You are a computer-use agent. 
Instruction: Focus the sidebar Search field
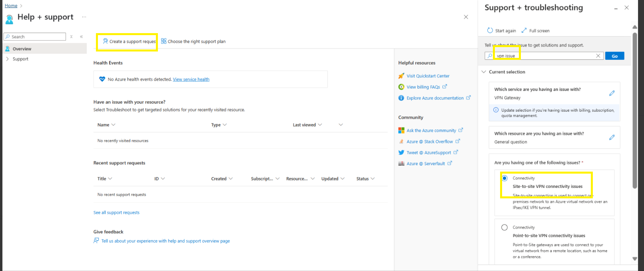pyautogui.click(x=35, y=37)
